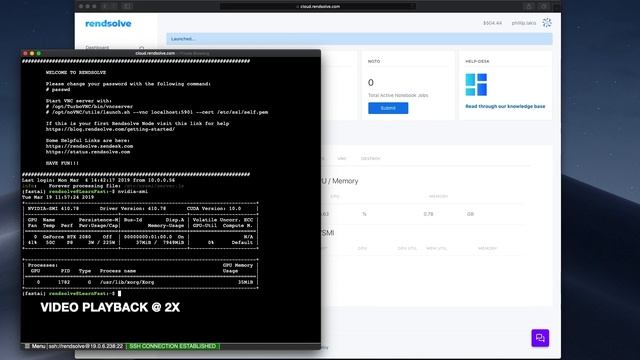Switch to the DESTROY tab

370,158
